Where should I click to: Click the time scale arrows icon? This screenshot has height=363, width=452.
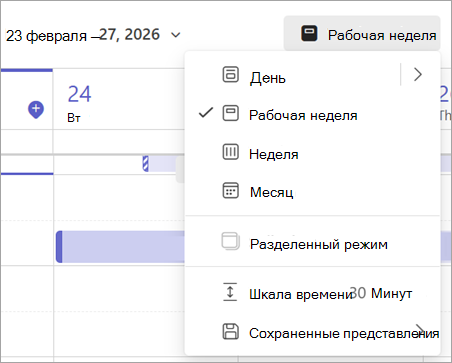[230, 292]
